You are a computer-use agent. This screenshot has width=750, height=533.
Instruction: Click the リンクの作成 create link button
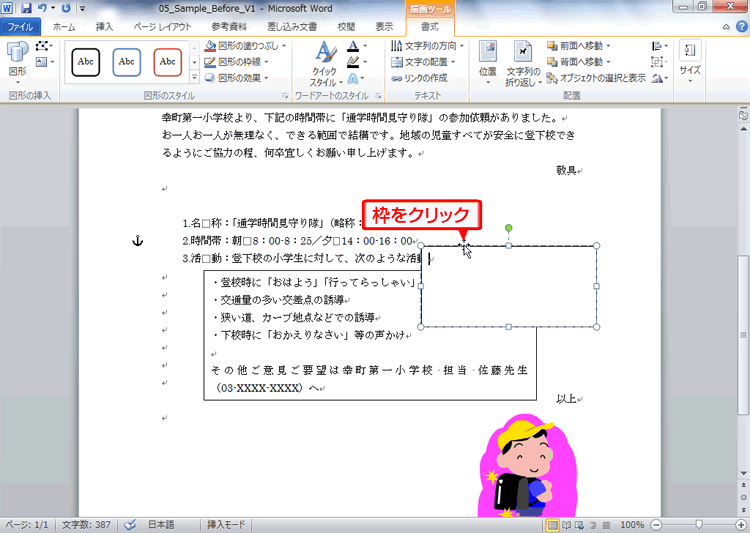click(x=419, y=78)
